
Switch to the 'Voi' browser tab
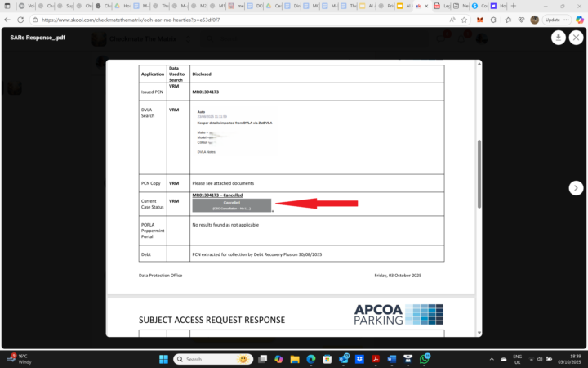point(27,6)
